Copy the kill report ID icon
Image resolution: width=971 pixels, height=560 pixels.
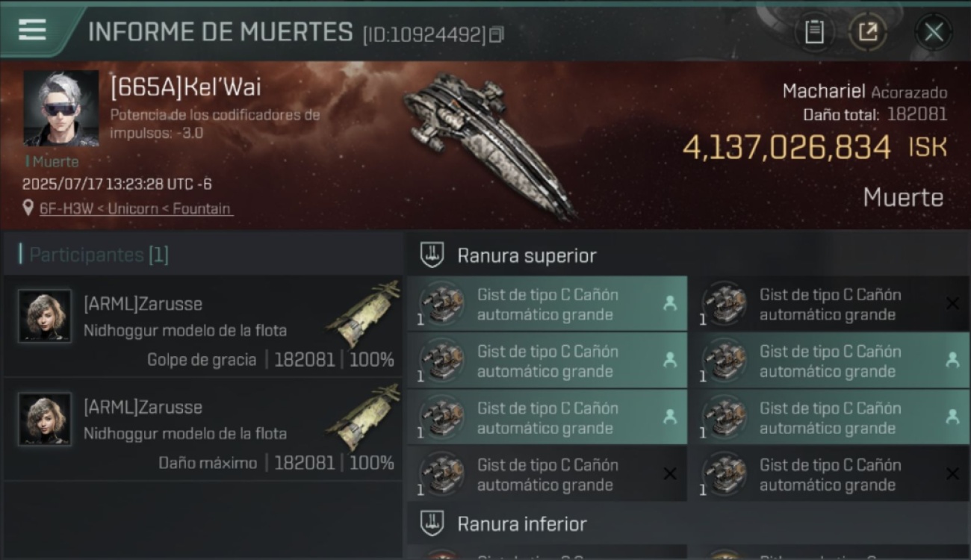tap(497, 35)
